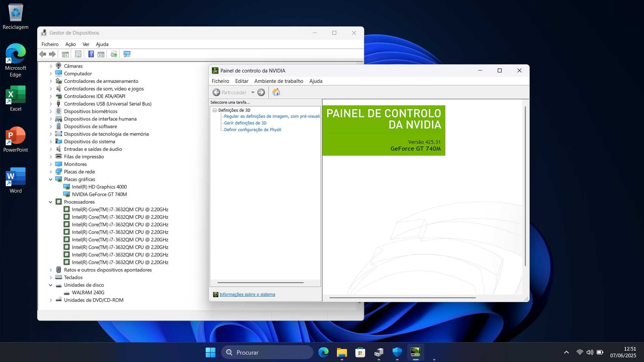Image resolution: width=644 pixels, height=362 pixels.
Task: Click the forward arrow in NVIDIA panel toolbar
Action: point(261,92)
